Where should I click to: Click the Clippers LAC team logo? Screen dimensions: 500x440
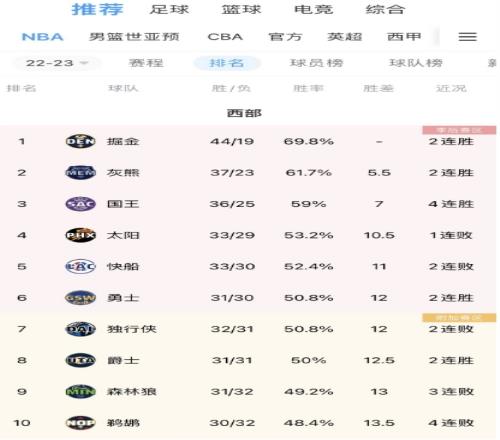tap(80, 266)
